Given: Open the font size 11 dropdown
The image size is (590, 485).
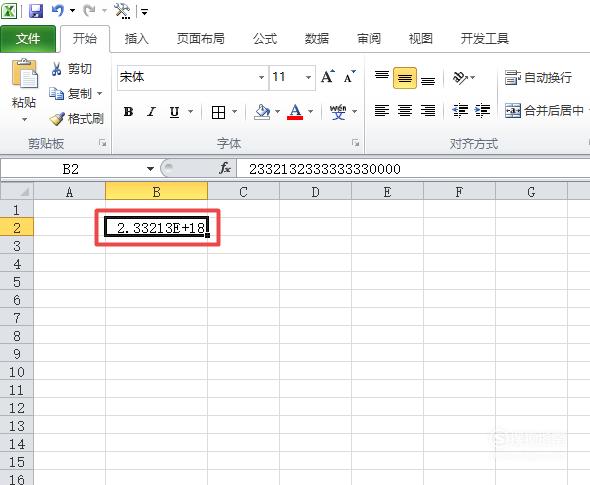Looking at the screenshot, I should point(308,78).
